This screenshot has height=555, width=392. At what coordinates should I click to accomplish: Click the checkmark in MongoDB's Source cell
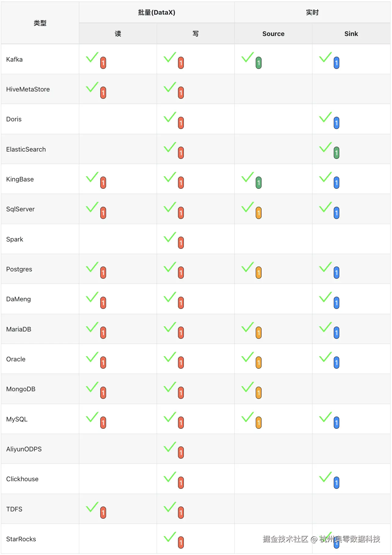click(248, 387)
